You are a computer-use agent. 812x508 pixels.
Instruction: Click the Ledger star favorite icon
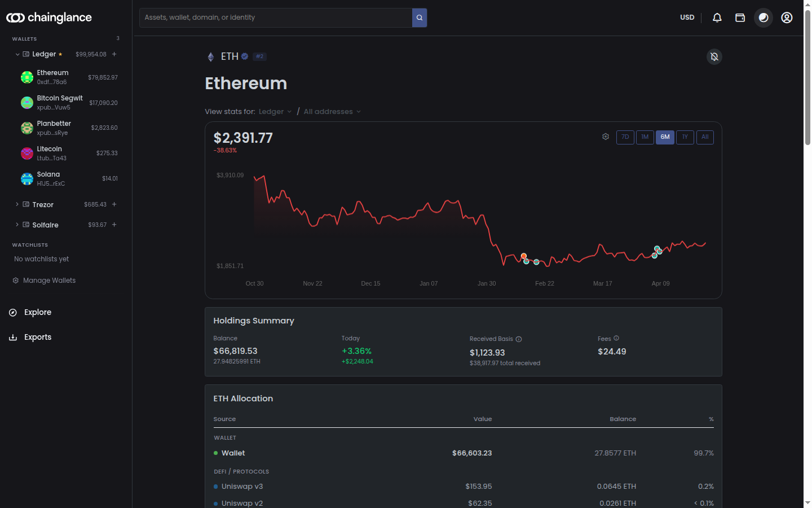click(60, 54)
